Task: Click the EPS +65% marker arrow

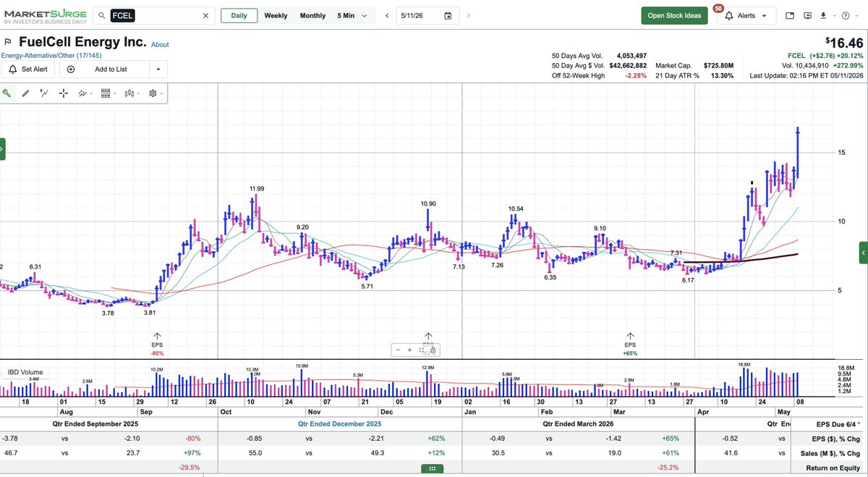Action: click(x=630, y=336)
